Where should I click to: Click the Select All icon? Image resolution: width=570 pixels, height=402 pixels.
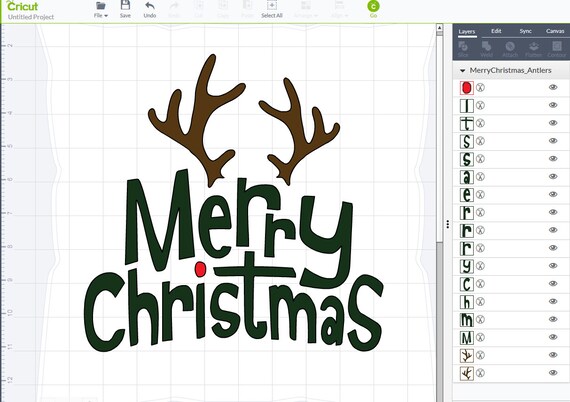coord(272,5)
